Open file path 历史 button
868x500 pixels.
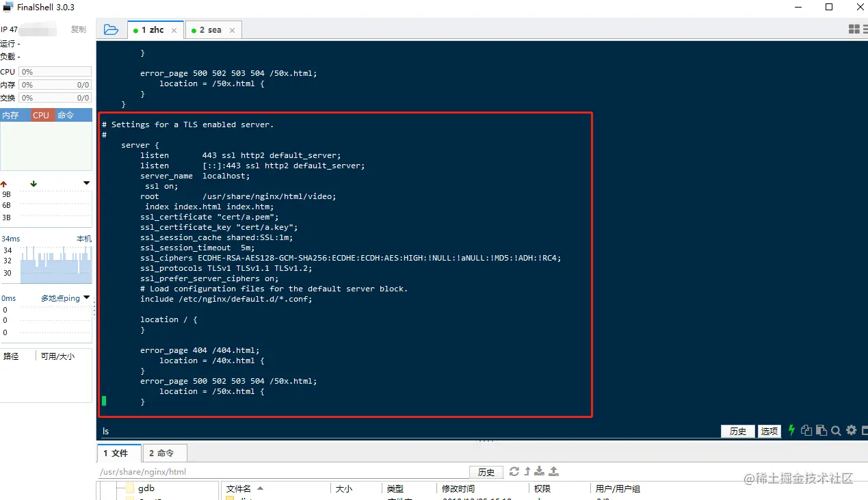click(486, 472)
